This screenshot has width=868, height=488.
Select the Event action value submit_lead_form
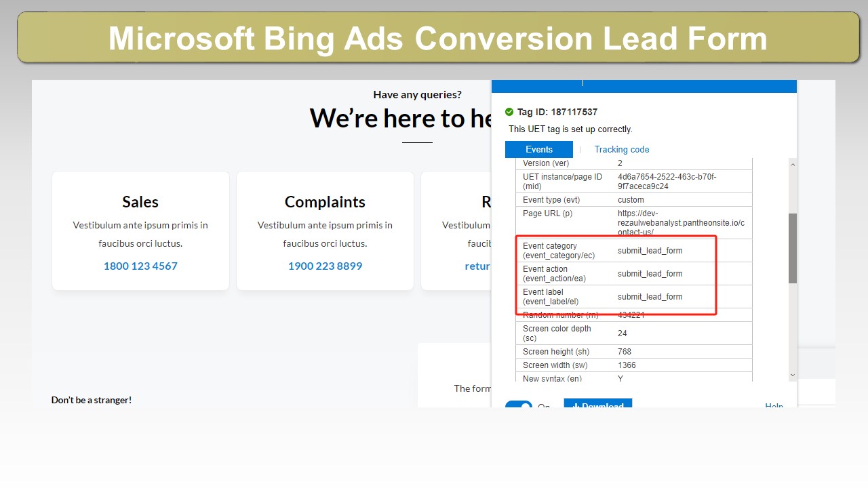tap(650, 274)
